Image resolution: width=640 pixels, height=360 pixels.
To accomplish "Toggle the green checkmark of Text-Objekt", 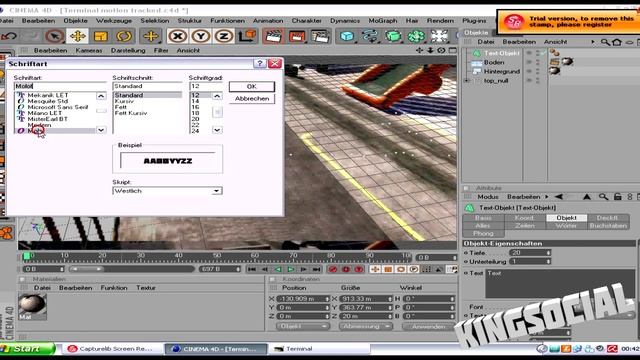I will click(x=544, y=53).
